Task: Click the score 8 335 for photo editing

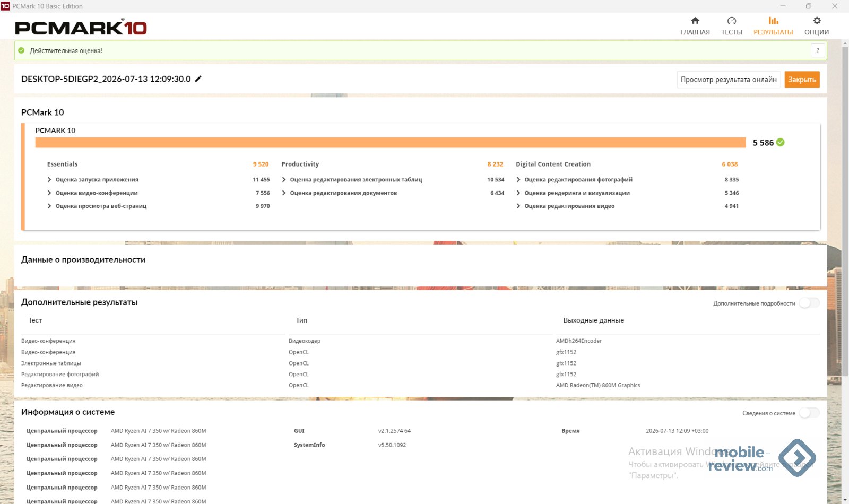Action: point(732,180)
